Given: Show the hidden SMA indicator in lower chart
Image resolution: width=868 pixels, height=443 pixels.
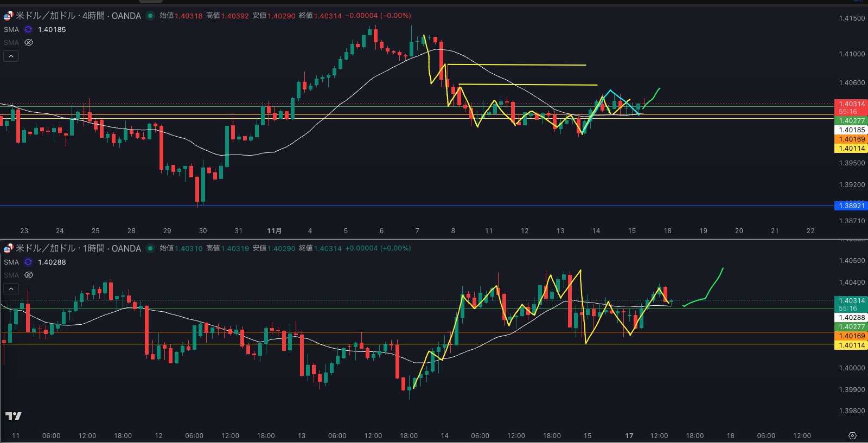Looking at the screenshot, I should [29, 275].
